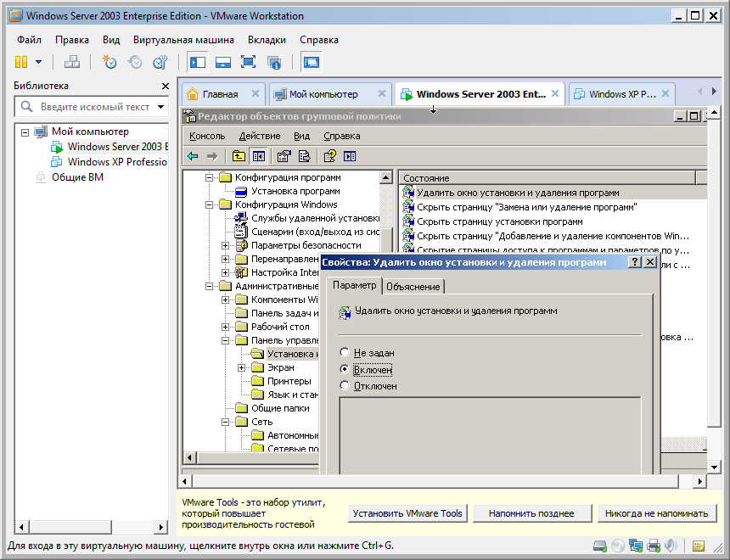The image size is (730, 560).
Task: Click the message log icon in status bar
Action: pos(699,546)
